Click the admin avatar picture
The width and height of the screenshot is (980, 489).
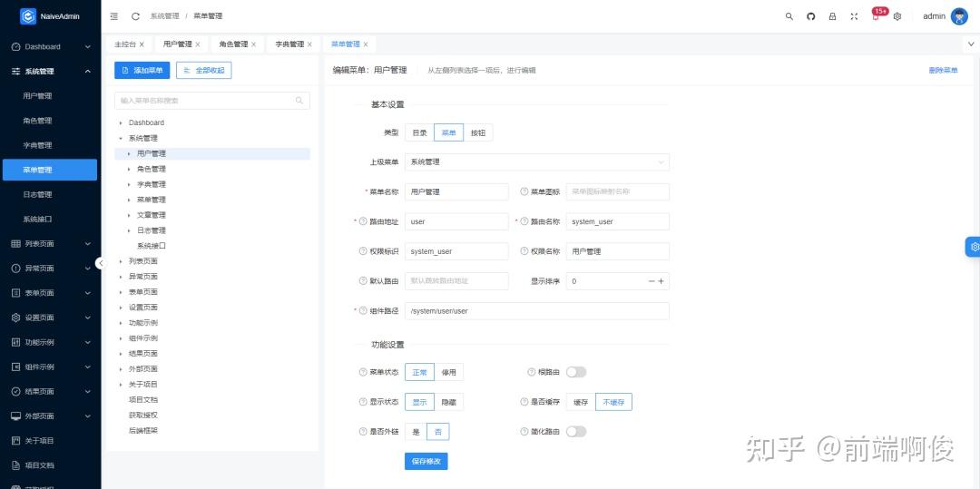tap(959, 16)
